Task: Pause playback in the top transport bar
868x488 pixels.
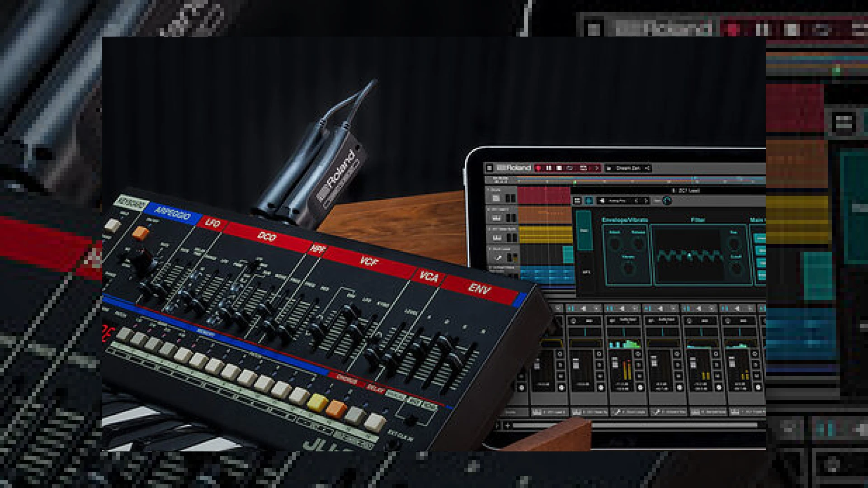Action: [549, 168]
